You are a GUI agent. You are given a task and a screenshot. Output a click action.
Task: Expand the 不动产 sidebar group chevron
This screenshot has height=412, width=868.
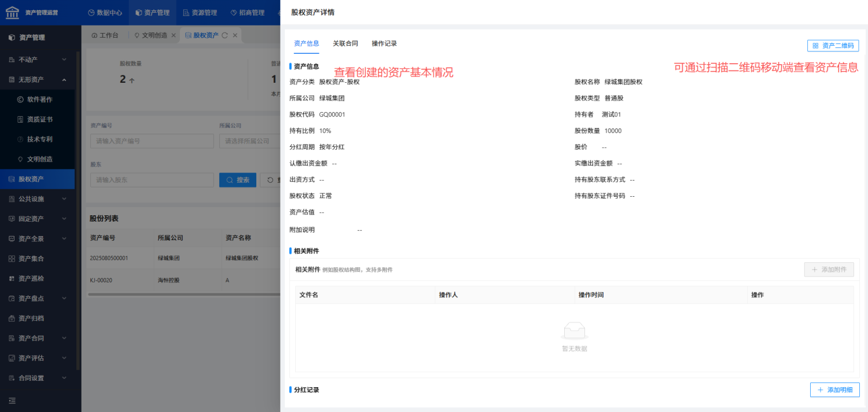pyautogui.click(x=64, y=60)
